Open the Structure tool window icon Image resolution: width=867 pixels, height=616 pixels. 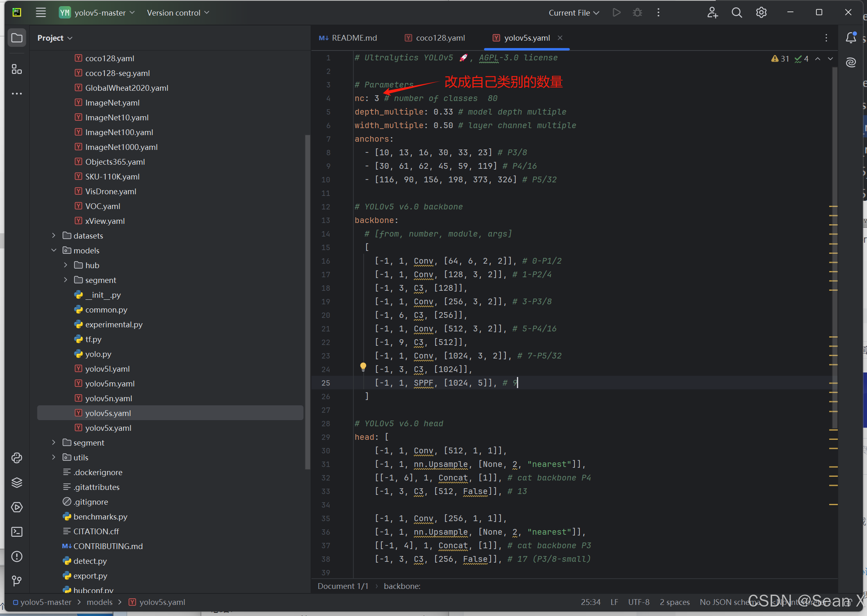tap(17, 69)
